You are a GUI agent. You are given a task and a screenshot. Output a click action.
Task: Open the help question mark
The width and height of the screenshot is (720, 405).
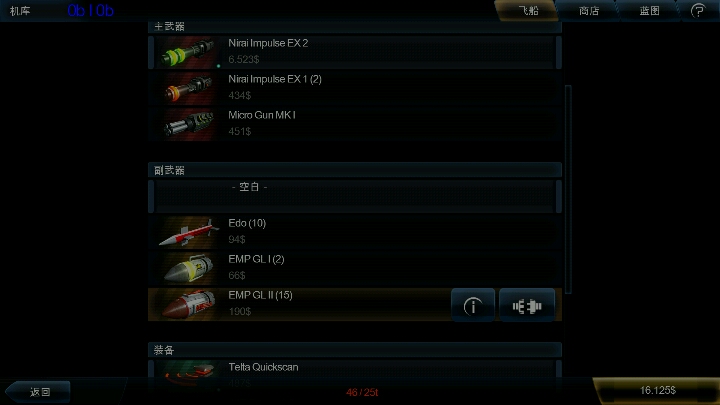point(698,11)
